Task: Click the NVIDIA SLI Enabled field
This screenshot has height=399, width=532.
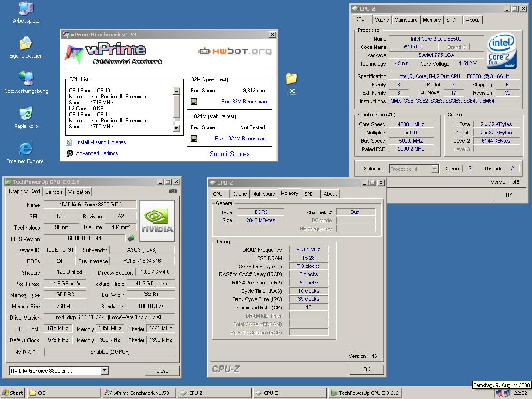Action: (109, 352)
